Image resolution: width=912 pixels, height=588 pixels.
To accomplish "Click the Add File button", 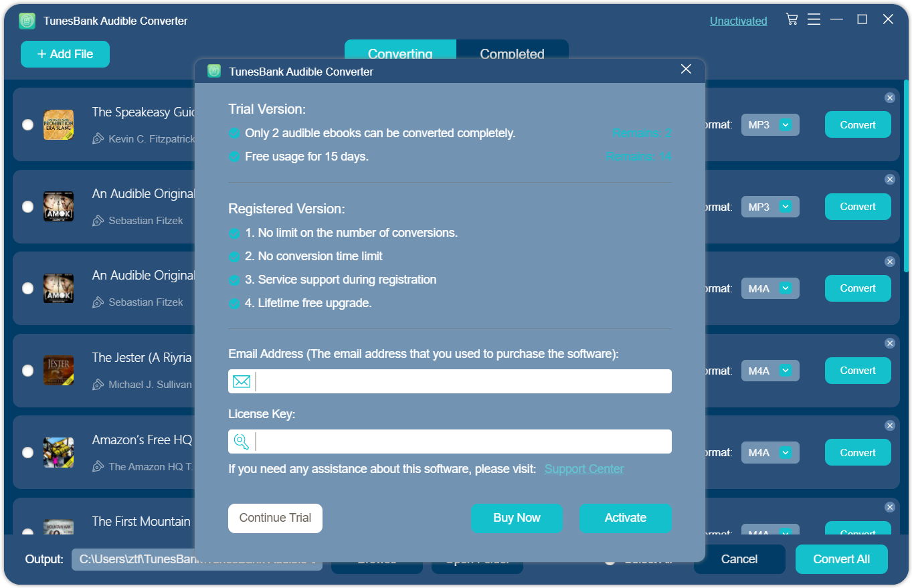I will pos(65,54).
